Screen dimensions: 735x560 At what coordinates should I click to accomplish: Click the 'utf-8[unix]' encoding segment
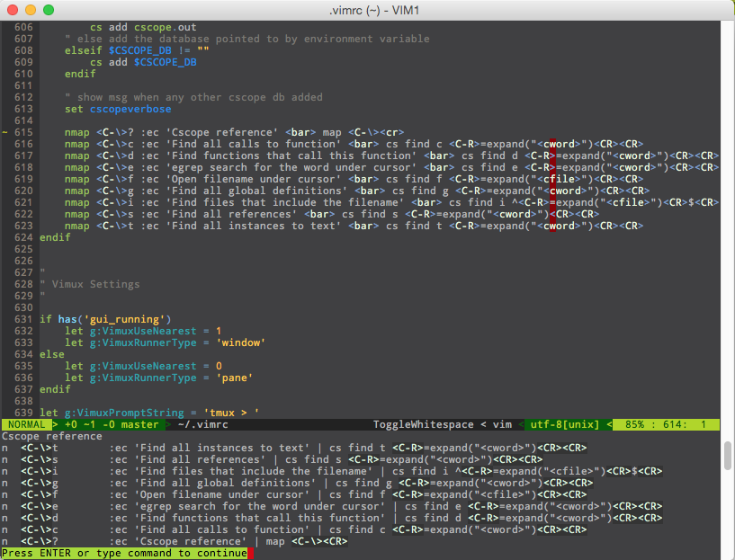pos(565,424)
